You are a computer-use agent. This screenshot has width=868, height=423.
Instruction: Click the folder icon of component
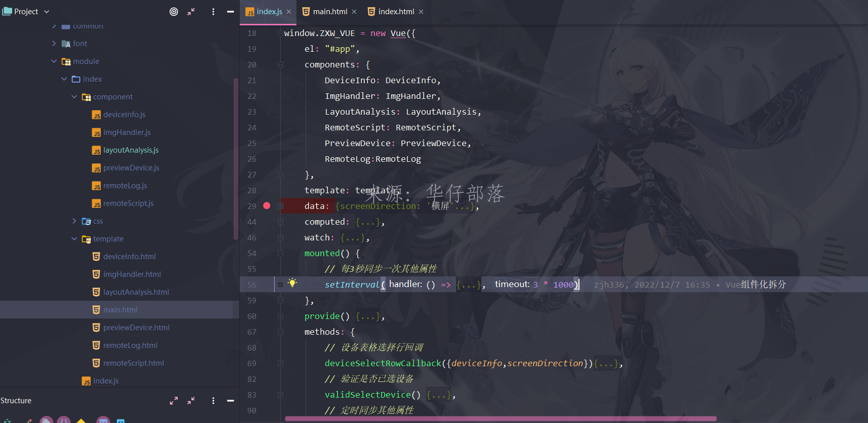coord(86,97)
